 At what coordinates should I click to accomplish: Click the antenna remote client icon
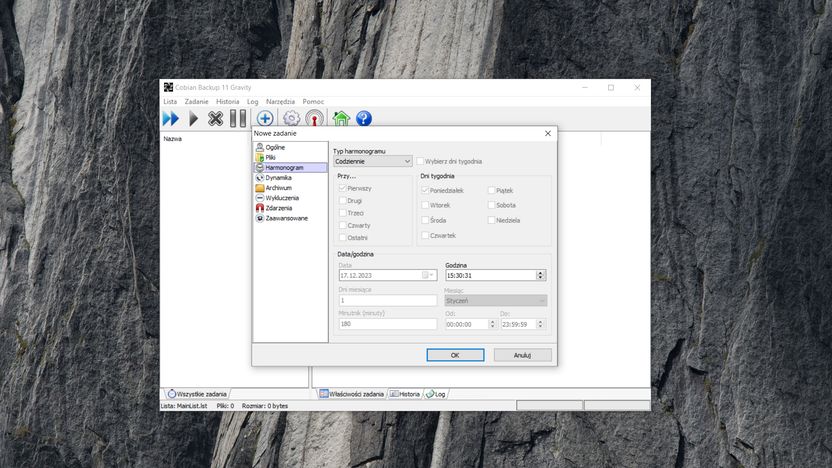click(x=314, y=118)
